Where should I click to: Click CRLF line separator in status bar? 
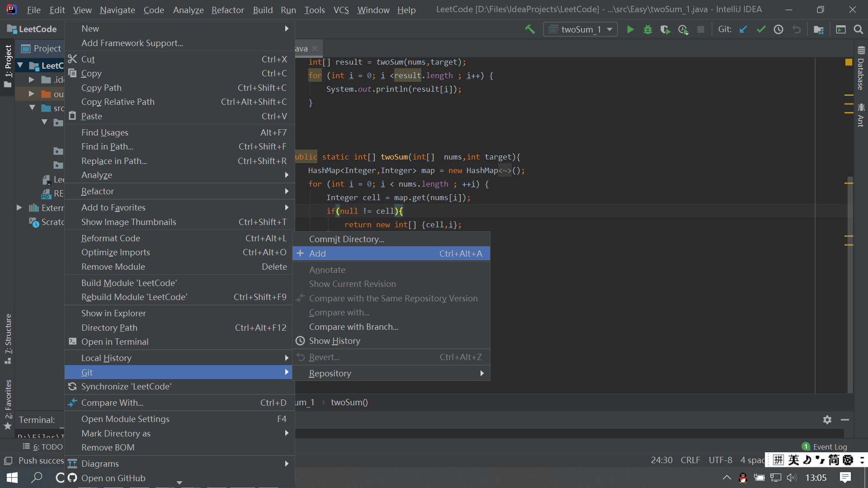coord(690,460)
